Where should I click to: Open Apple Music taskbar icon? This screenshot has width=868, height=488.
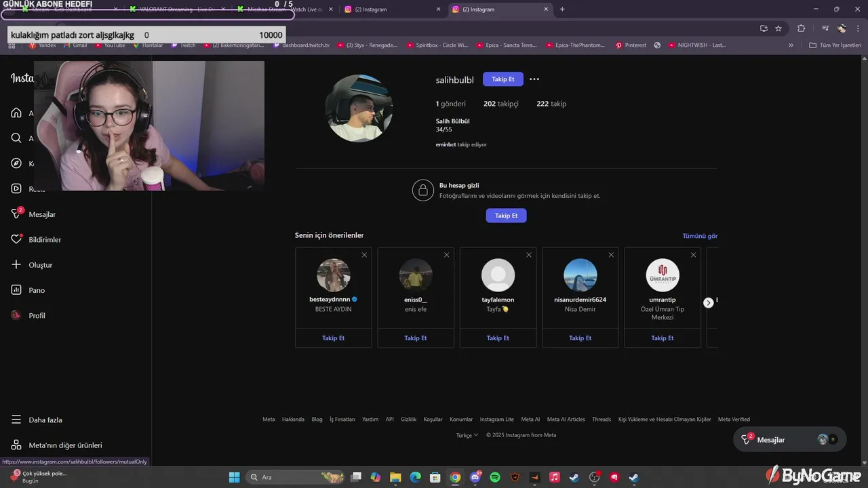point(555,477)
